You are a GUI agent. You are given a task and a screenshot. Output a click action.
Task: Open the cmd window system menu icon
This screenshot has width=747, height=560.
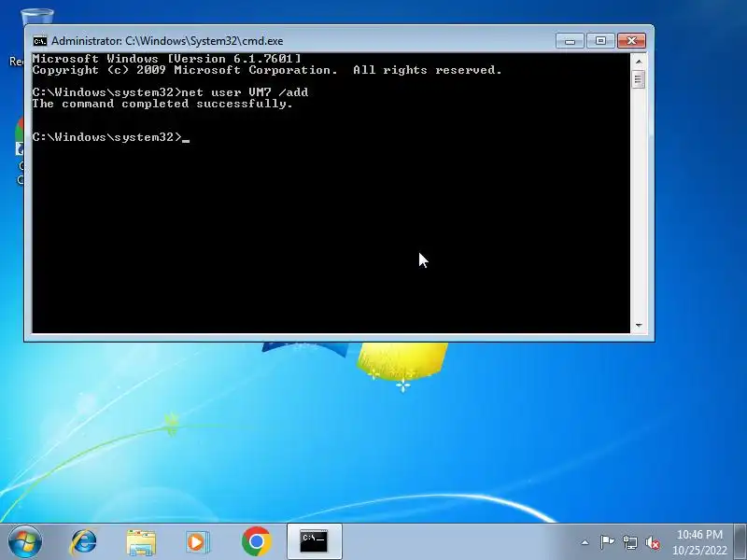coord(40,41)
